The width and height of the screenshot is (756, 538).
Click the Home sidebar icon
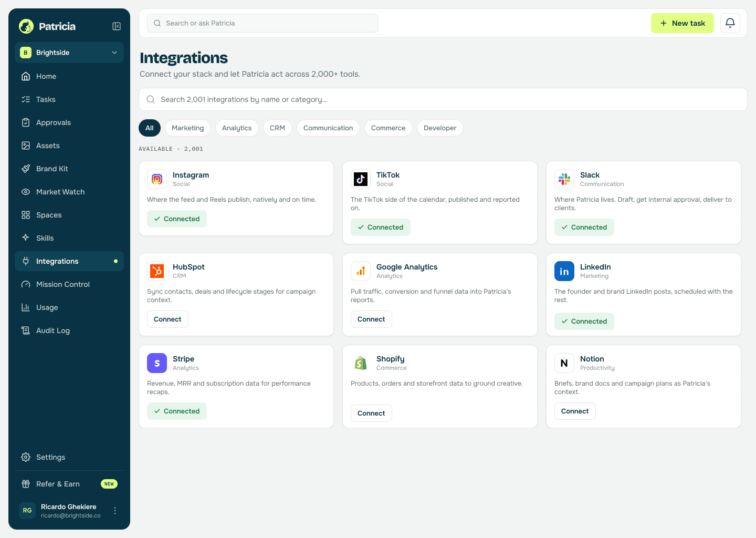[x=26, y=76]
